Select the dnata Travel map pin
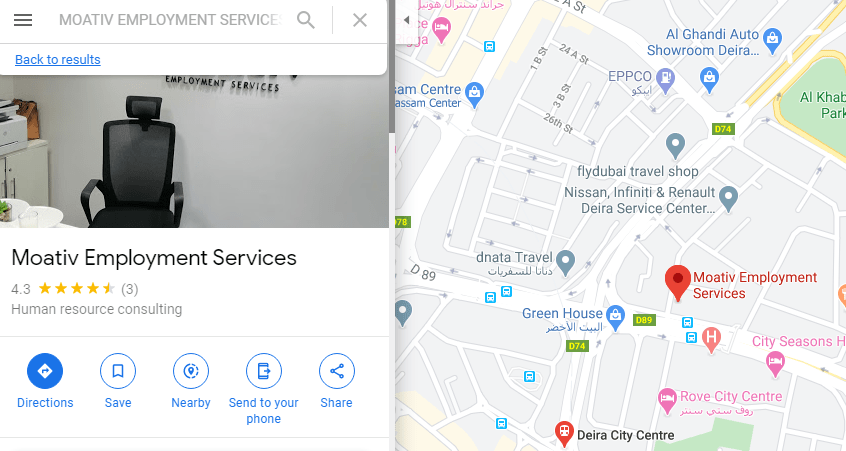This screenshot has height=451, width=846. 565,263
